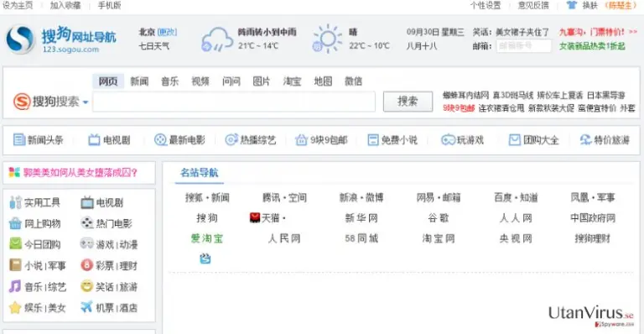Open the rainy weather cloud icon
Viewport: 644px width, 334px height.
coord(216,39)
